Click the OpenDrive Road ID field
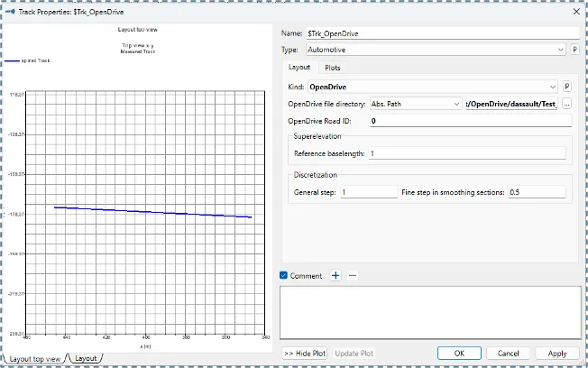This screenshot has width=588, height=368. pyautogui.click(x=469, y=121)
